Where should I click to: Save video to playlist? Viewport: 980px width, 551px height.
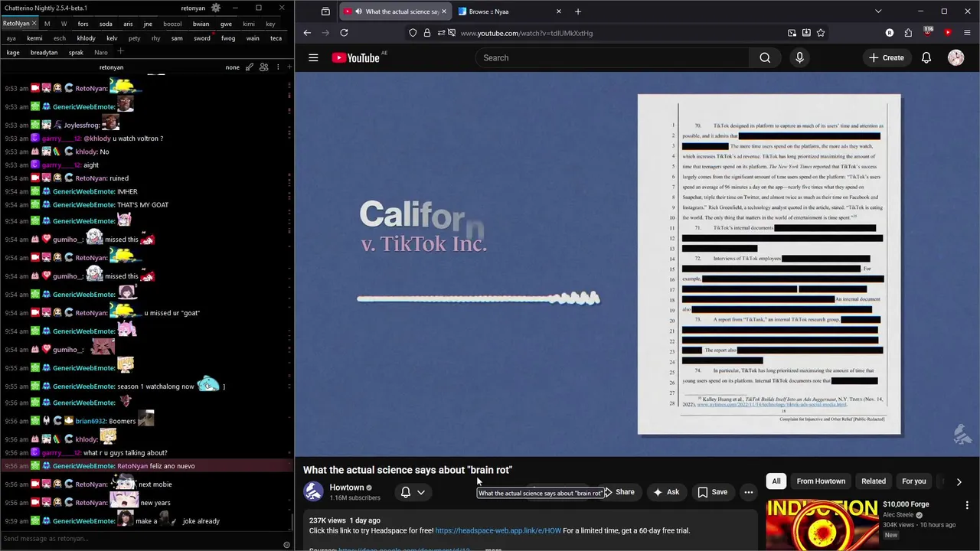tap(712, 492)
